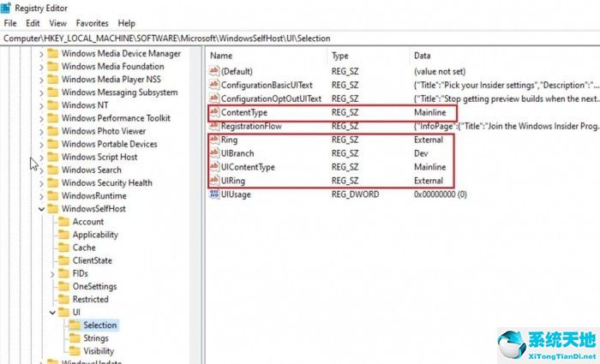Collapse the UI subkey node
Viewport: 600px width, 364px height.
click(52, 313)
